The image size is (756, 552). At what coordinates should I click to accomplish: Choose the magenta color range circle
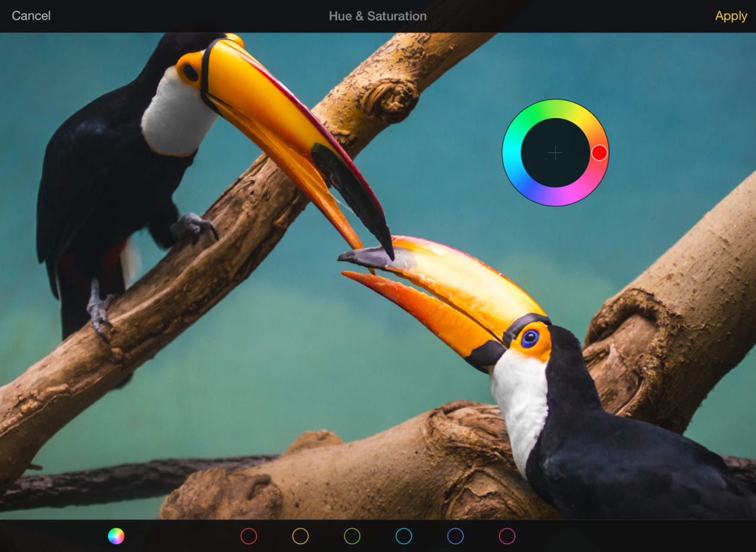(x=507, y=536)
